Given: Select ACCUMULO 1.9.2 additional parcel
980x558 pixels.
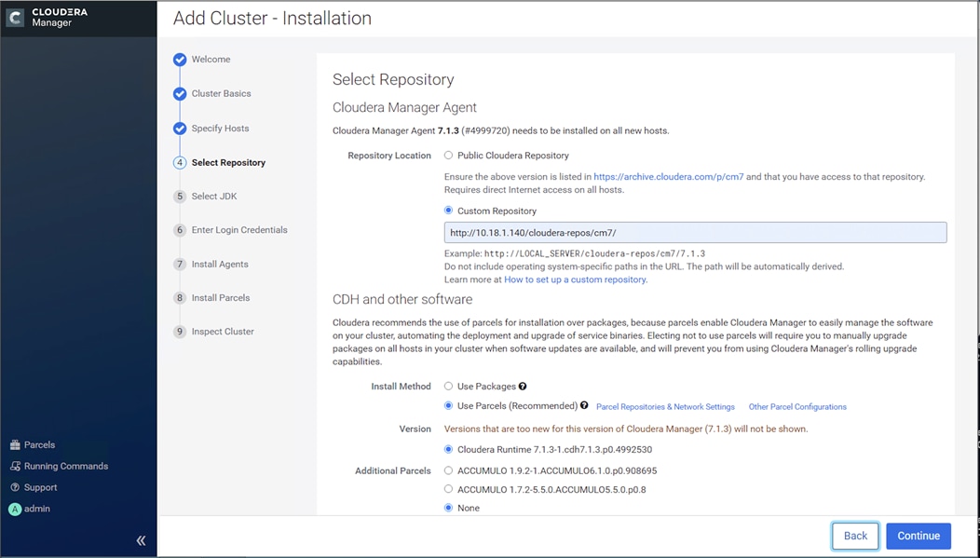Looking at the screenshot, I should click(448, 470).
